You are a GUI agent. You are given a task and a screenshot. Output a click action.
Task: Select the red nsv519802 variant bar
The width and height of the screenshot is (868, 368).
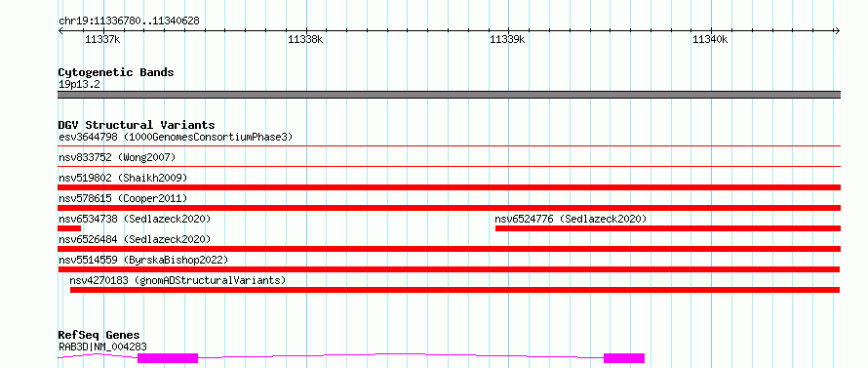point(449,187)
